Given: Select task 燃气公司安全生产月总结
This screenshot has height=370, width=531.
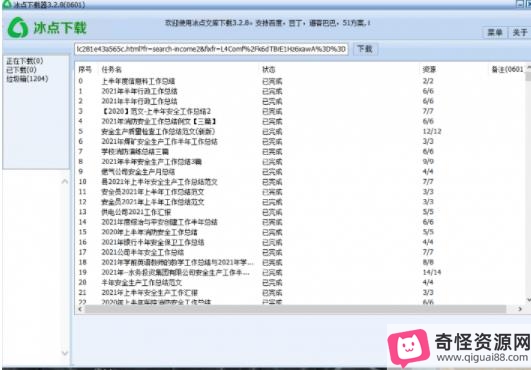Looking at the screenshot, I should [x=138, y=172].
